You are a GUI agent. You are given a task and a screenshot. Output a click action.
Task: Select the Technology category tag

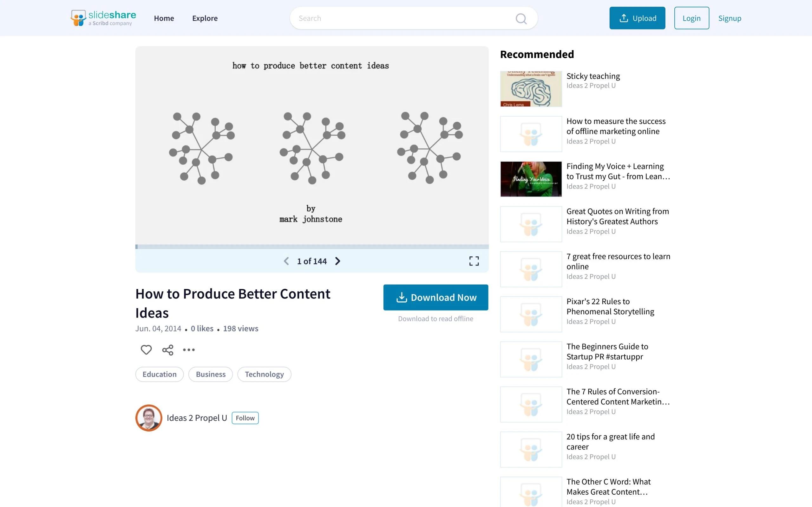click(x=264, y=374)
